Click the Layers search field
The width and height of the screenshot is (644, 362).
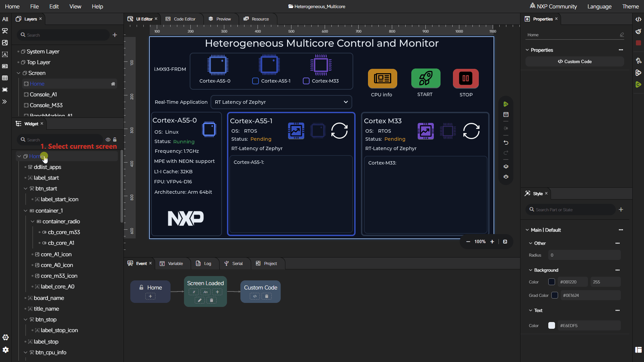[x=64, y=35]
